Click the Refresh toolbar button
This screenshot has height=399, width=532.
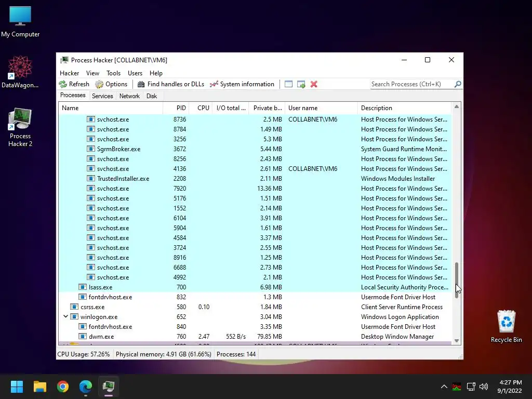[x=74, y=84]
